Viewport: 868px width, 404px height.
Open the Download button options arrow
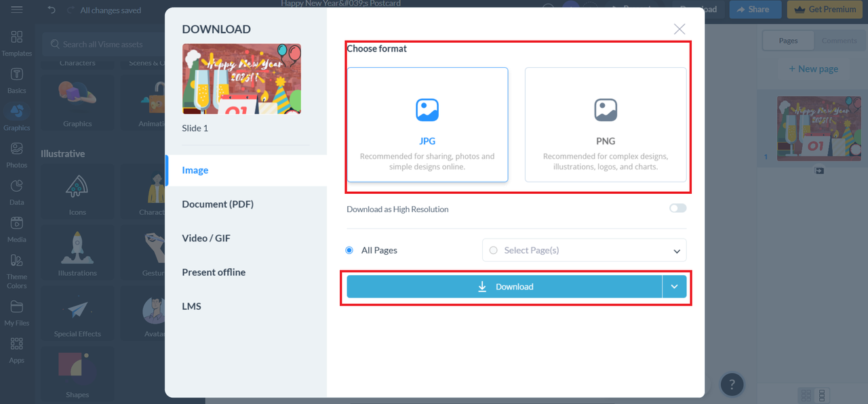pos(675,287)
